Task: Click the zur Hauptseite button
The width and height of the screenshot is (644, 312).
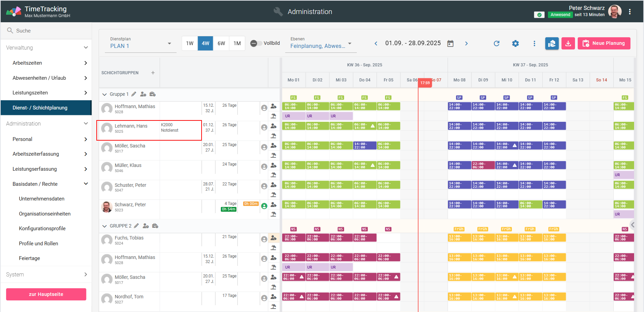Action: (x=46, y=294)
